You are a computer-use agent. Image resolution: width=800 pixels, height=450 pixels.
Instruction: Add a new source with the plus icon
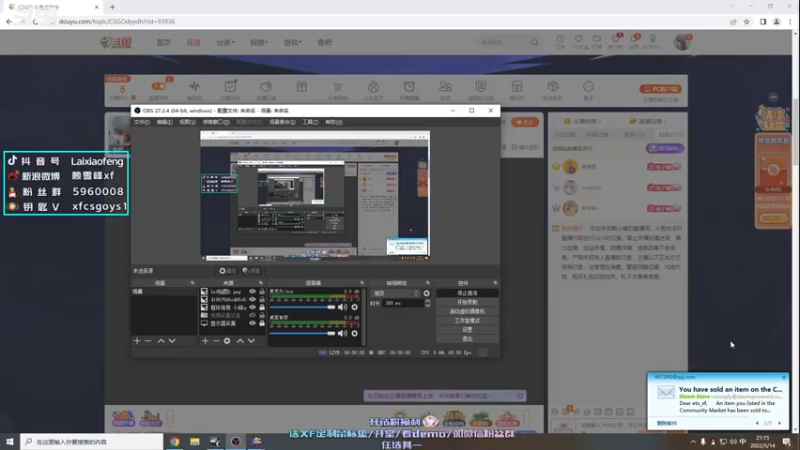click(205, 341)
